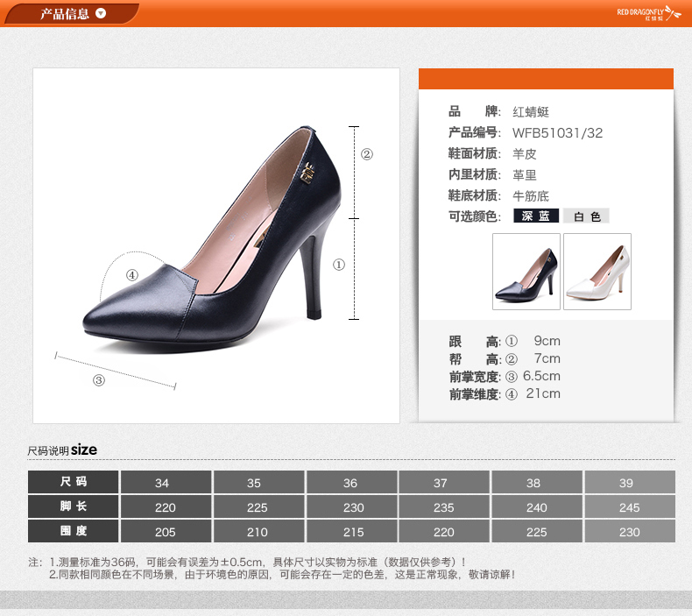692x616 pixels.
Task: Click the 脚长 row header
Action: [74, 506]
